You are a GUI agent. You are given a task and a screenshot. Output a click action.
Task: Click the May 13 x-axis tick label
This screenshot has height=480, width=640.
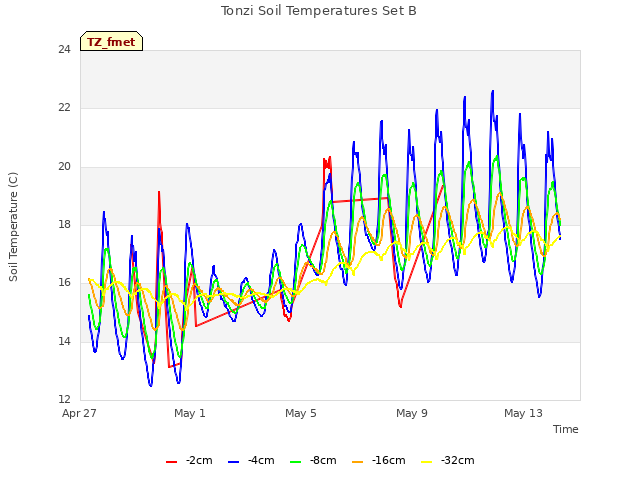coord(523,413)
